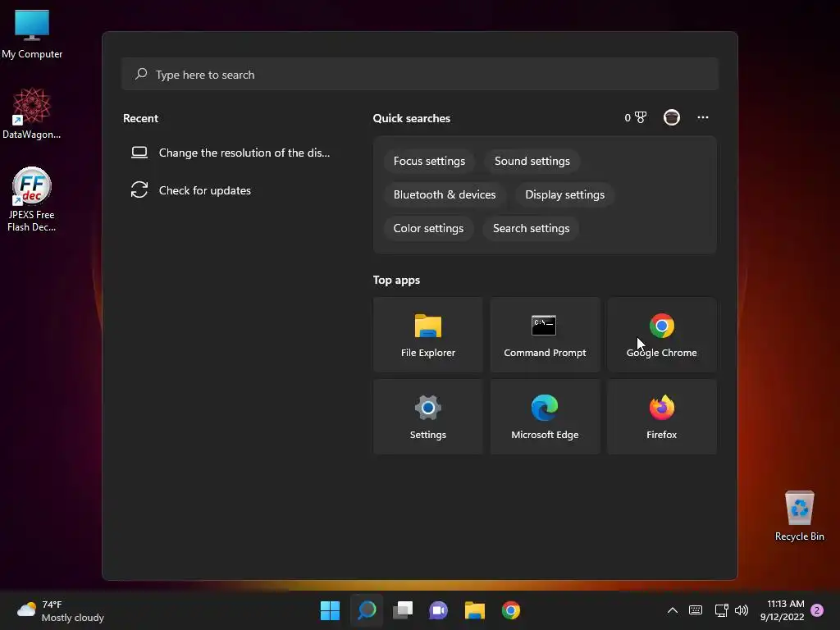This screenshot has width=840, height=630.
Task: Open File Explorer from Top apps
Action: tap(427, 335)
